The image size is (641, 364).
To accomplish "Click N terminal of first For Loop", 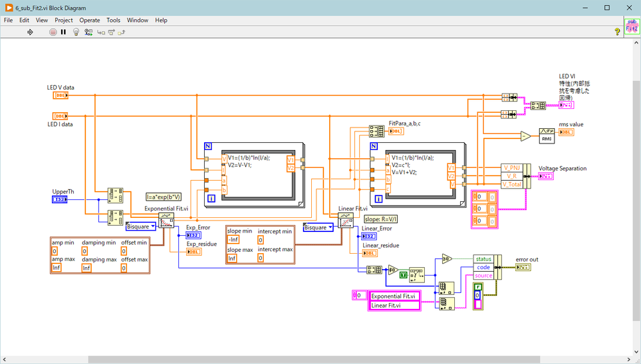I will [208, 146].
